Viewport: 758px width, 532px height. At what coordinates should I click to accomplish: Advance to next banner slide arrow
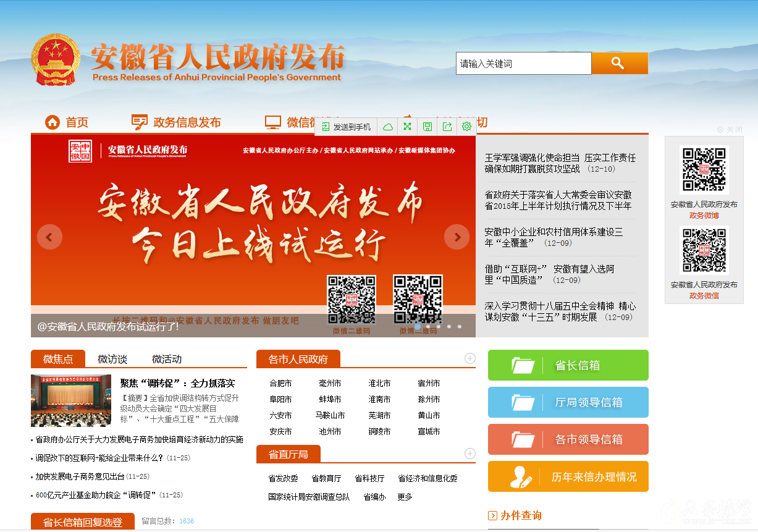click(x=457, y=237)
